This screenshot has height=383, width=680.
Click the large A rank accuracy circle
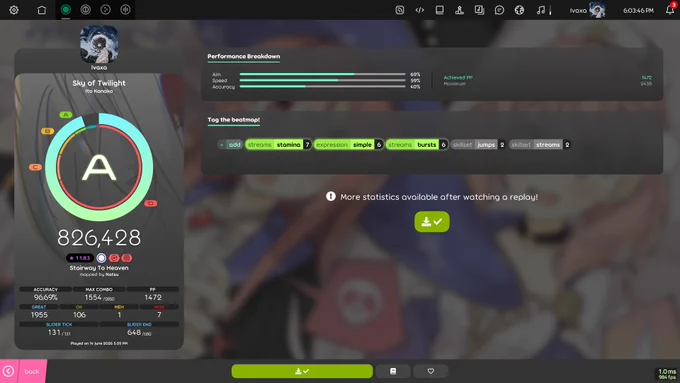click(99, 167)
